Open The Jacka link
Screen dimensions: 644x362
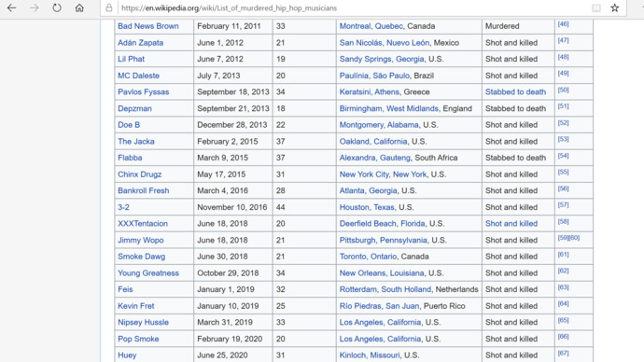click(x=136, y=141)
